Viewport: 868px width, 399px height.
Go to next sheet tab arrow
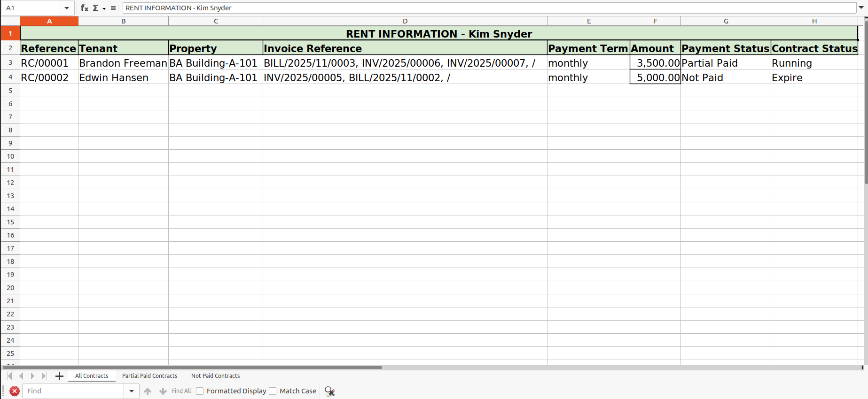(32, 376)
